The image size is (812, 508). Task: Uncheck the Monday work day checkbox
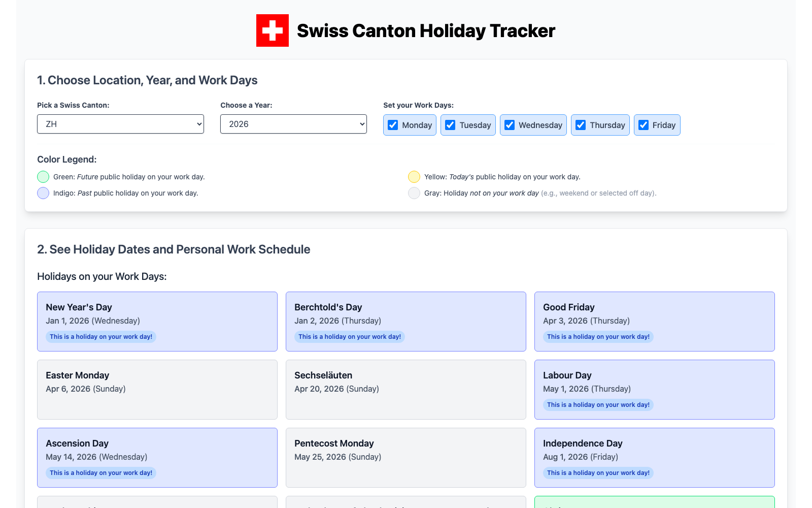393,125
